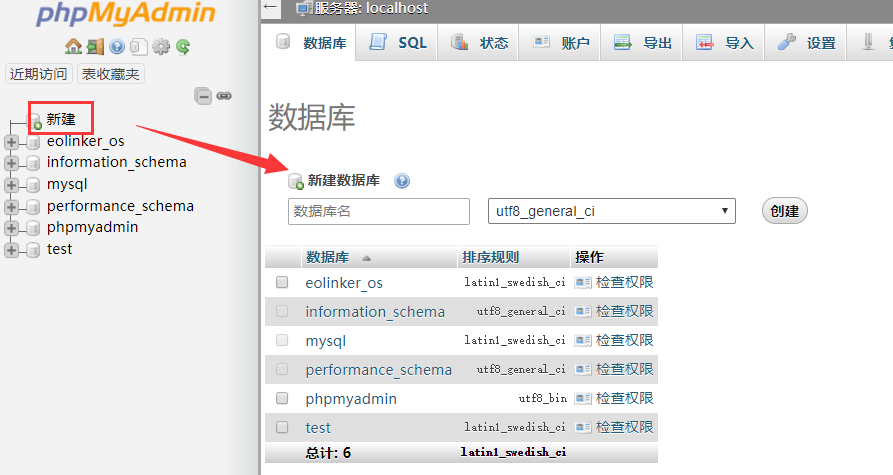Open the SQL tab

click(397, 43)
